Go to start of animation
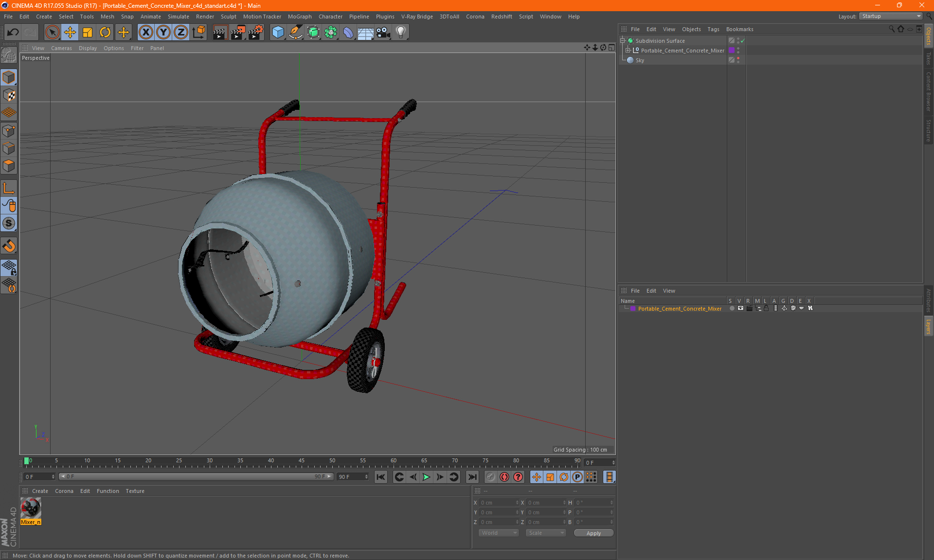934x560 pixels. coord(380,477)
